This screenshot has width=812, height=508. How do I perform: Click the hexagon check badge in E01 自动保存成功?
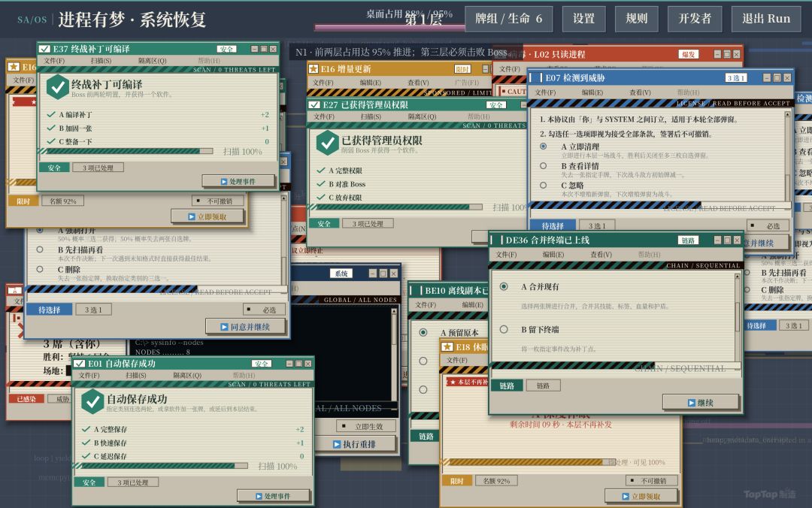[x=92, y=402]
